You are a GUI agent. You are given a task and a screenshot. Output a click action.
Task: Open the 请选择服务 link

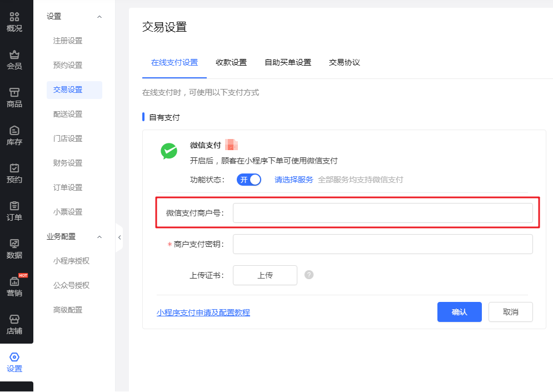click(x=294, y=180)
